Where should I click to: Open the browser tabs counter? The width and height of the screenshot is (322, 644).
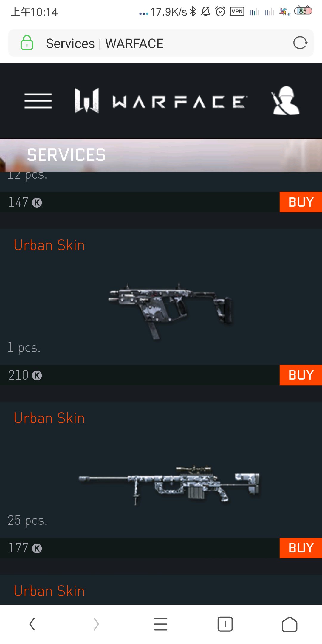[x=225, y=624]
